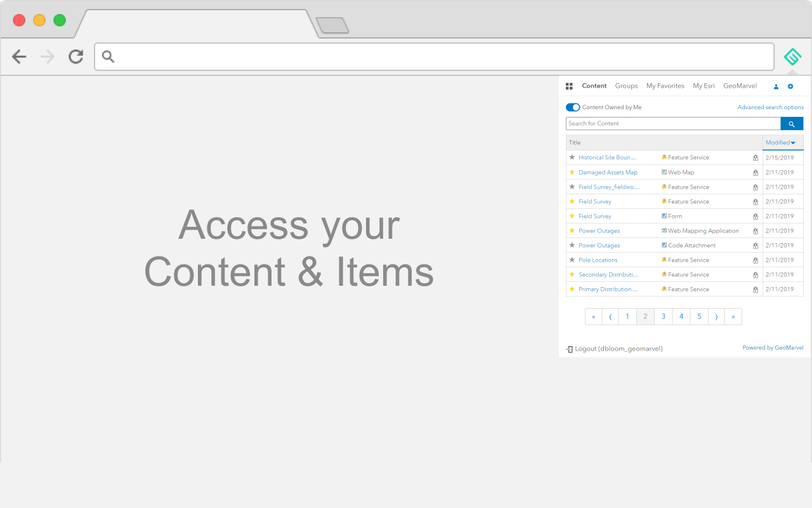Favorite Historical Site Boun item with its star
The width and height of the screenshot is (812, 508).
coord(572,157)
